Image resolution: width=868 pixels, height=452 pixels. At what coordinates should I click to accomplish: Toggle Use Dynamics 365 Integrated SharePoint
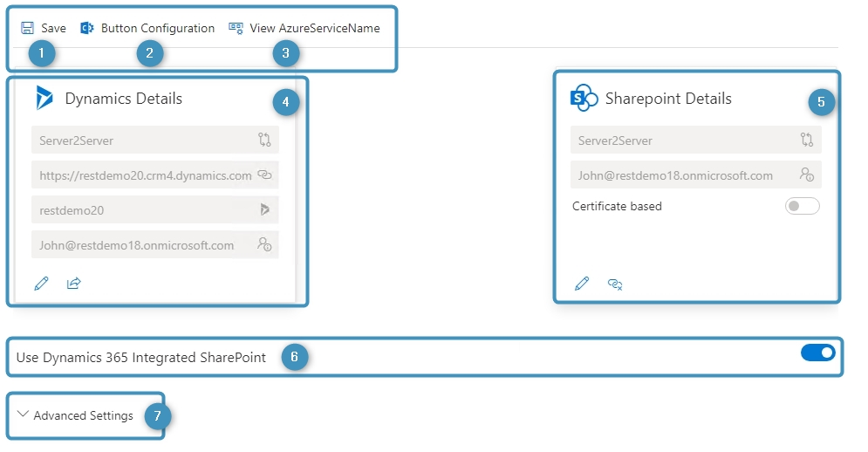[x=817, y=353]
